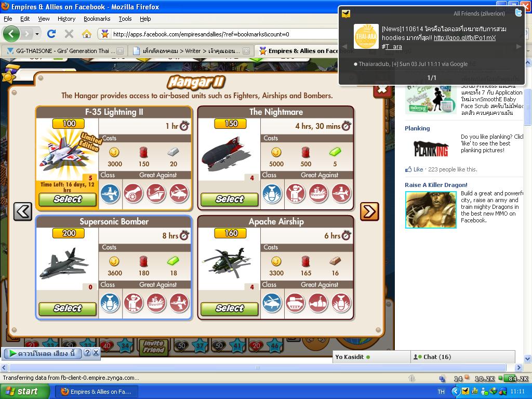Click The Nightmare great-against soldier icon
Image resolution: width=532 pixels, height=399 pixels.
pos(295,194)
